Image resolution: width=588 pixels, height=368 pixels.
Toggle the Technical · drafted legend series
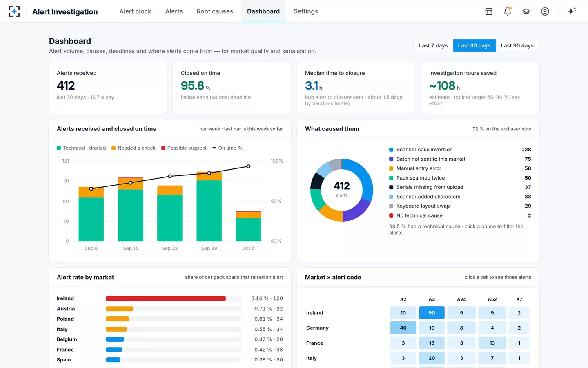[x=81, y=148]
